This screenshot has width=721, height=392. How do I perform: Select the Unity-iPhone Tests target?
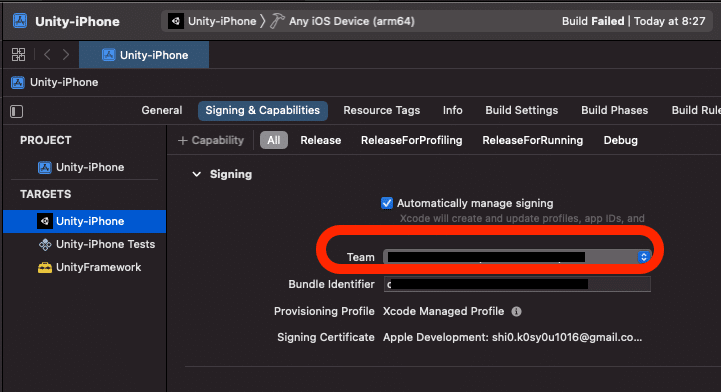point(97,244)
